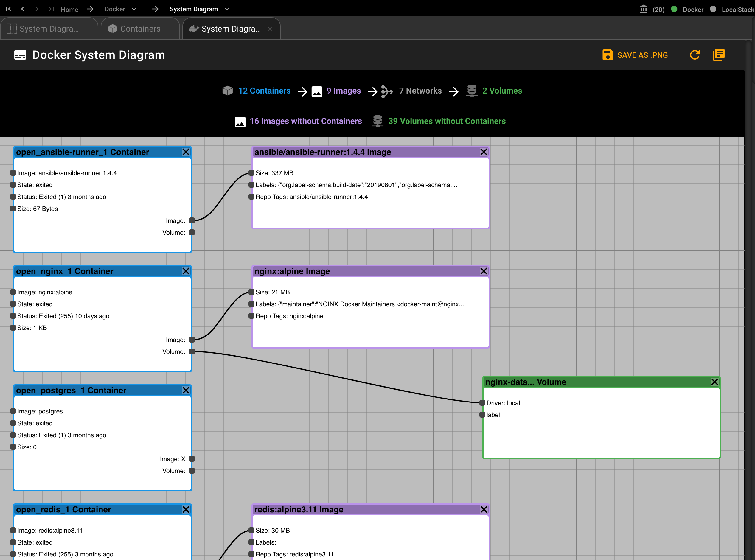Image resolution: width=755 pixels, height=560 pixels.
Task: Click Volume output port of open_nginx_1
Action: 192,351
